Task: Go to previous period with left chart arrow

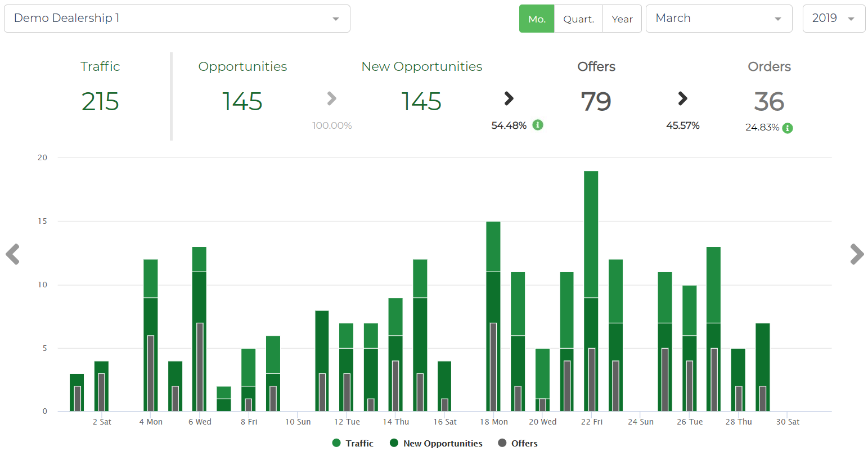Action: tap(13, 254)
